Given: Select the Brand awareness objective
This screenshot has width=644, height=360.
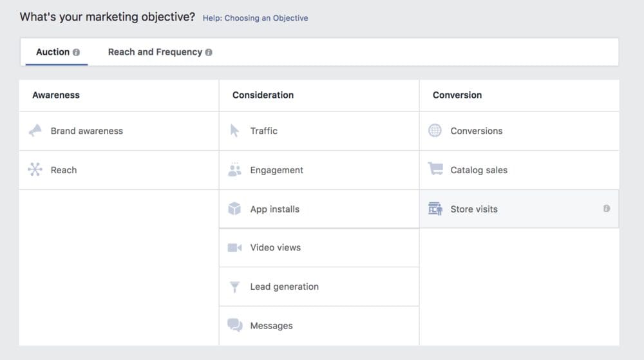Looking at the screenshot, I should 118,131.
